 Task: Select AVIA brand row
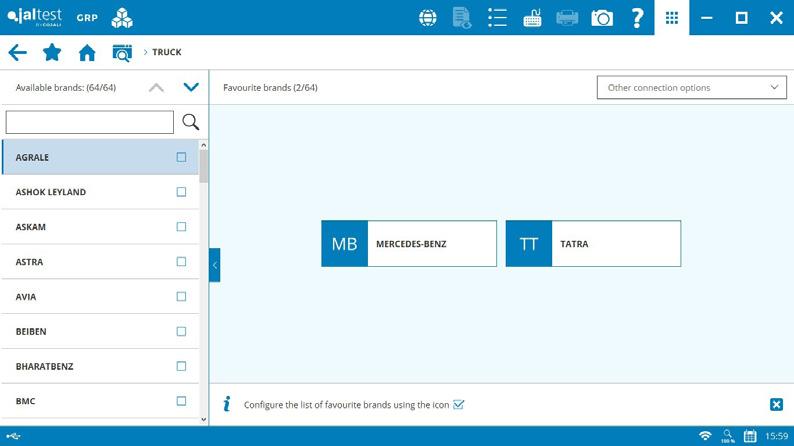(x=100, y=297)
